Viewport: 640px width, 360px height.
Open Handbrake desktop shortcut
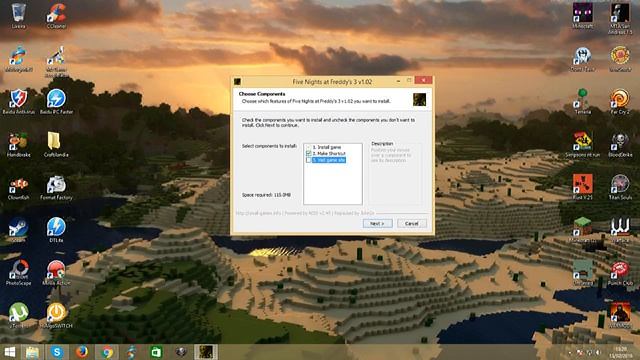pyautogui.click(x=18, y=144)
